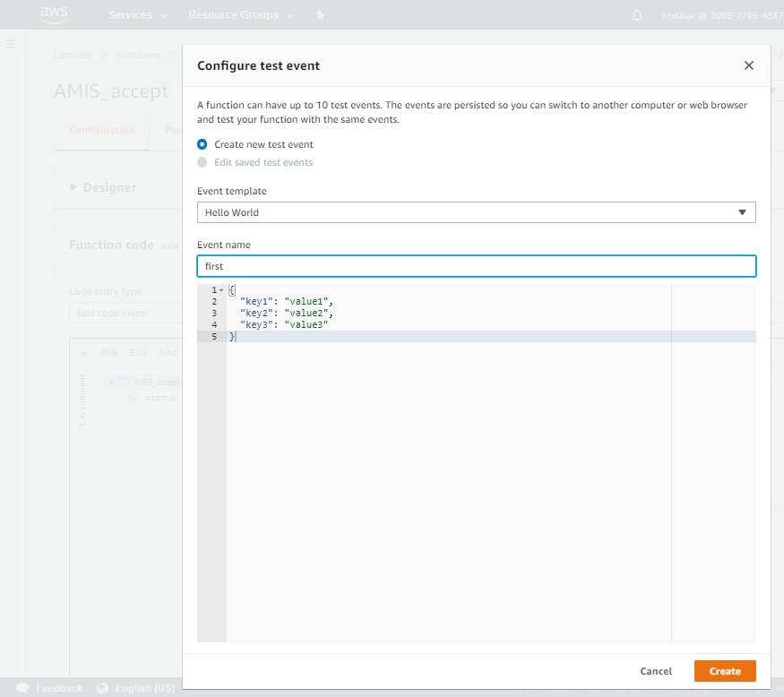Close the Configure test event dialog

tap(749, 65)
